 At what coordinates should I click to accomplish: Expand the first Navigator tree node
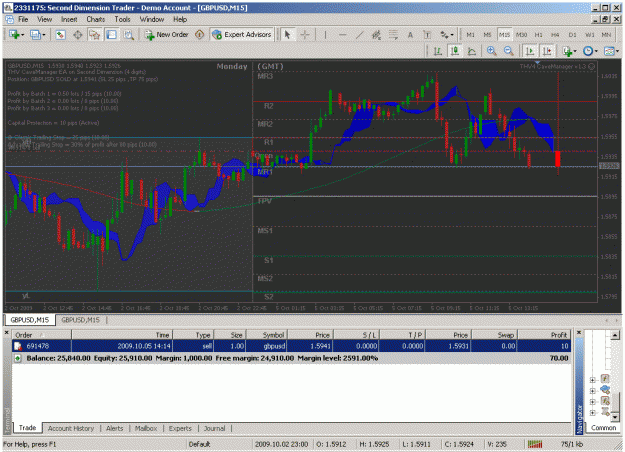tap(592, 380)
